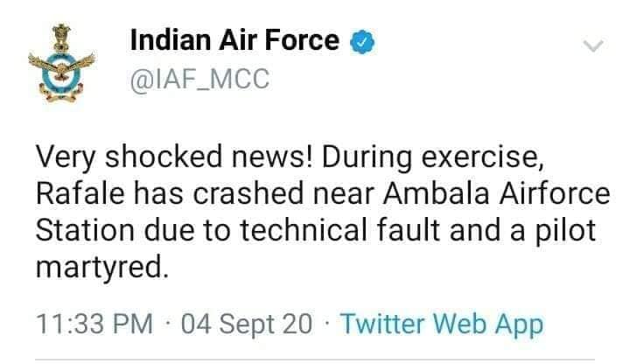Open the Indian Air Force profile picture
Image resolution: width=630 pixels, height=364 pixels.
pos(61,63)
